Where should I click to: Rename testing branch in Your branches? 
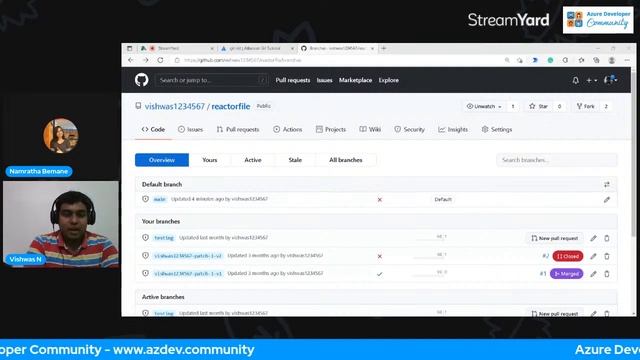pos(593,238)
